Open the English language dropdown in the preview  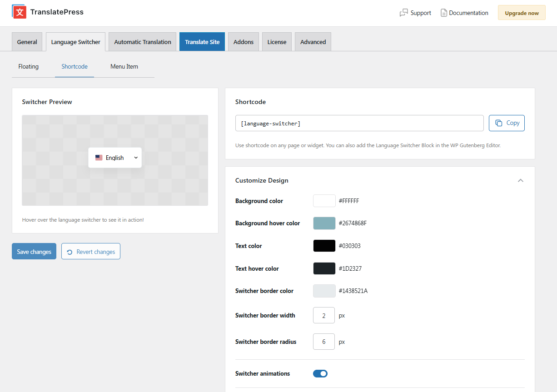(115, 157)
